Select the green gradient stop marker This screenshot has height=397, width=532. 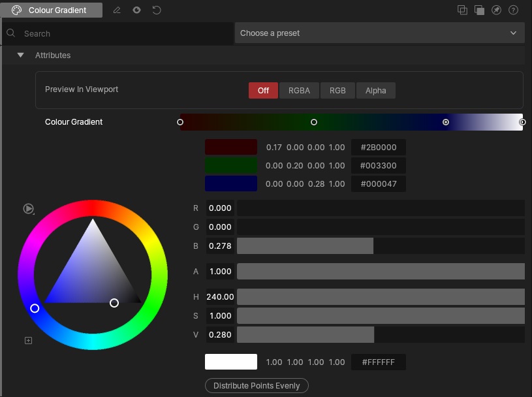(314, 122)
